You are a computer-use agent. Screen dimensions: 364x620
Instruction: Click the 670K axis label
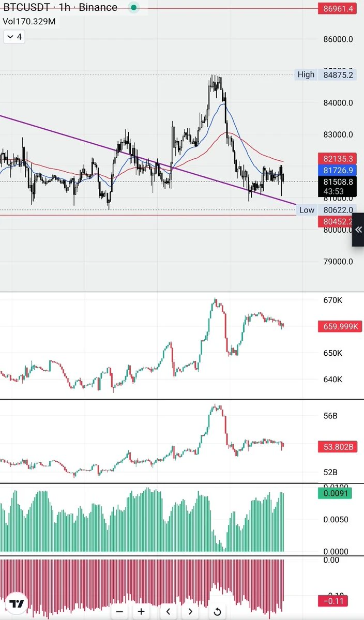point(333,300)
